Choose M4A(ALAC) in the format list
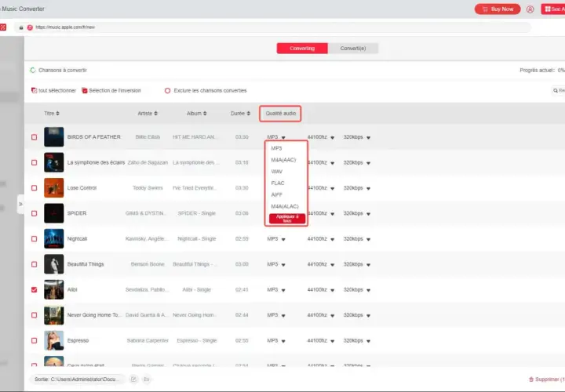The width and height of the screenshot is (565, 392). tap(286, 206)
